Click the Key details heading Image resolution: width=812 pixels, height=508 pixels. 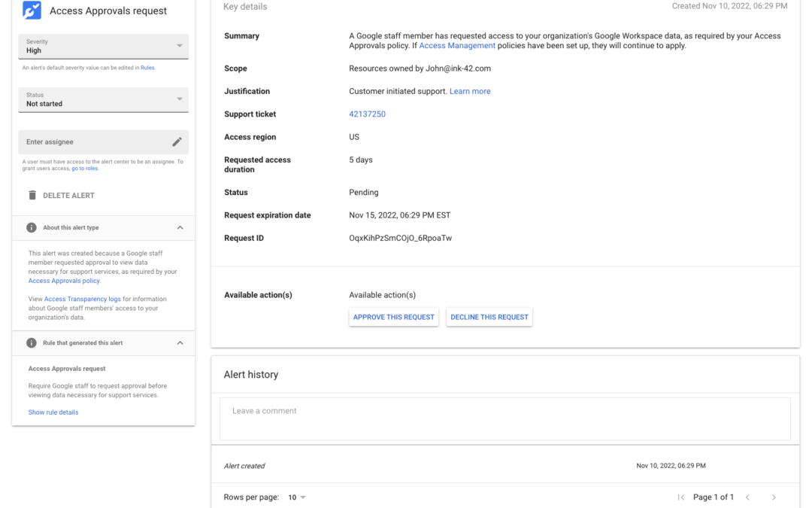point(245,7)
